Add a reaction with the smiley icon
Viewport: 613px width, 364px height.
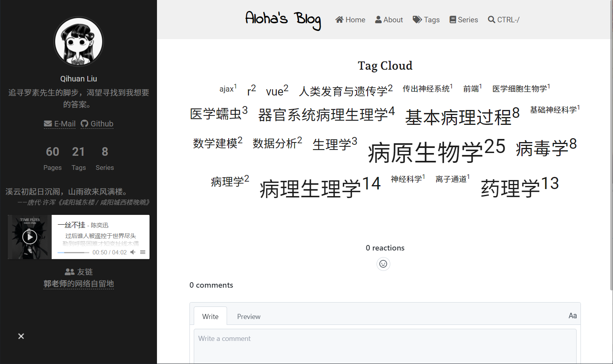pyautogui.click(x=383, y=264)
